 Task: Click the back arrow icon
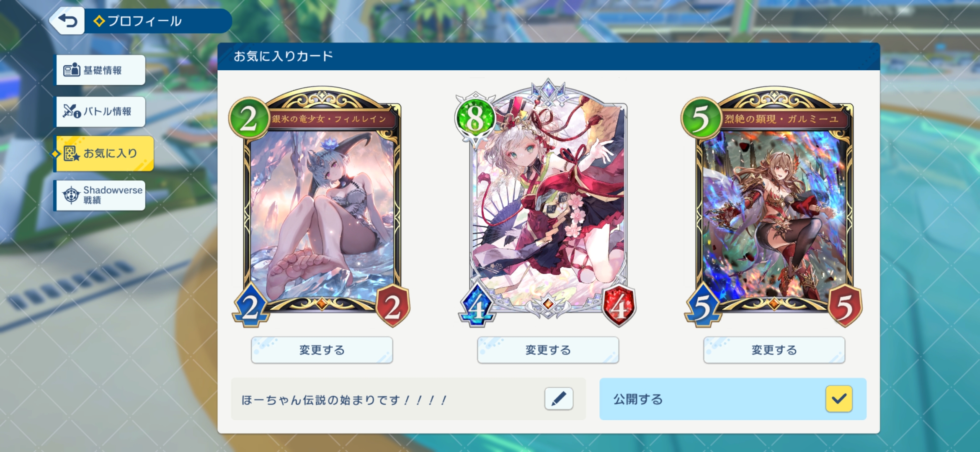point(68,20)
